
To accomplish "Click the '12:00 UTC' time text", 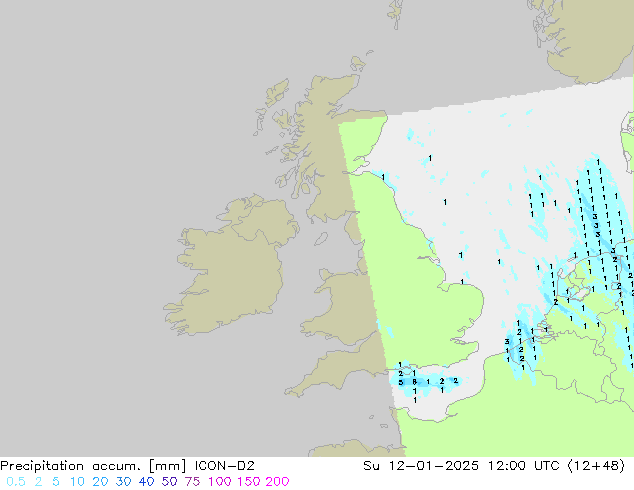I will coord(523,466).
